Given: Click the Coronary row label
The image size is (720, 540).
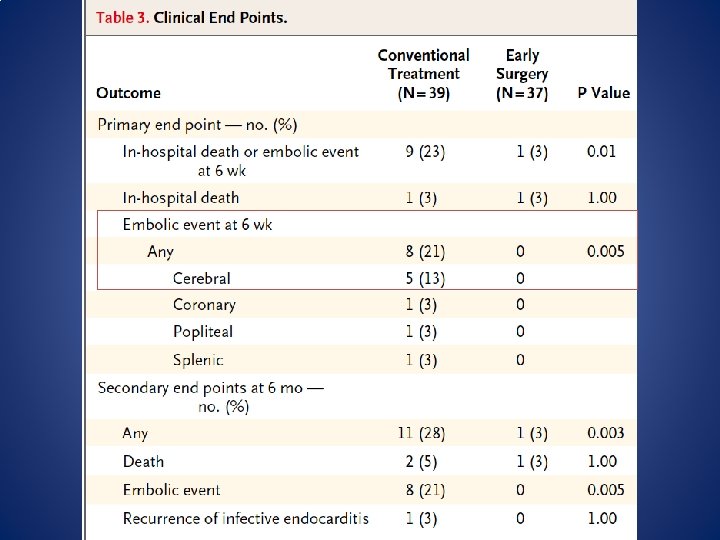Looking at the screenshot, I should tap(204, 305).
